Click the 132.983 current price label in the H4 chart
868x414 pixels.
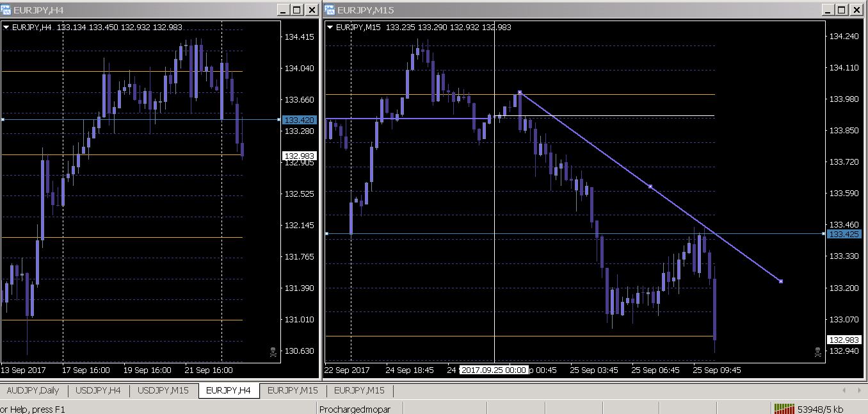(x=299, y=156)
